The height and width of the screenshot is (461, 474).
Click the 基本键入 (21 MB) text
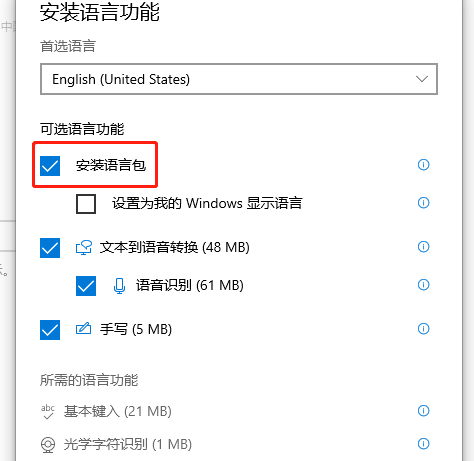point(118,412)
